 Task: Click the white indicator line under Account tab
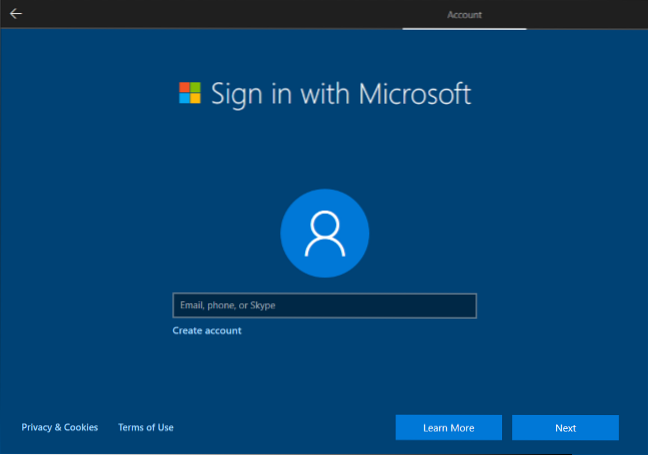tap(464, 28)
